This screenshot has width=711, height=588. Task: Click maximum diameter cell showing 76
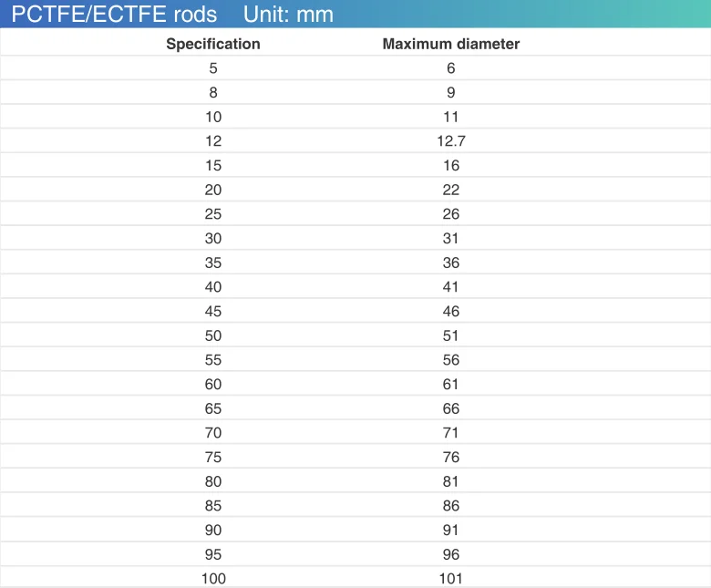(450, 457)
